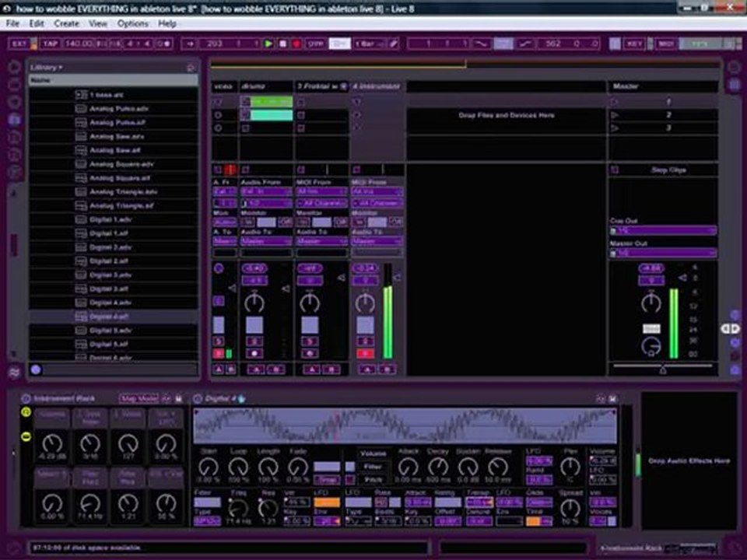Toggle the Instrument Rack device activator

[26, 398]
